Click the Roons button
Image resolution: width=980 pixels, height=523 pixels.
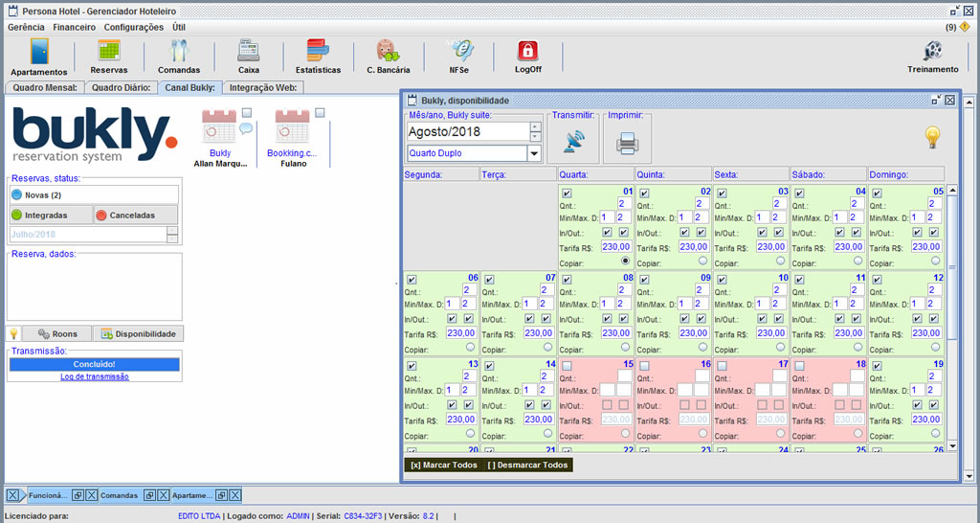pyautogui.click(x=56, y=334)
